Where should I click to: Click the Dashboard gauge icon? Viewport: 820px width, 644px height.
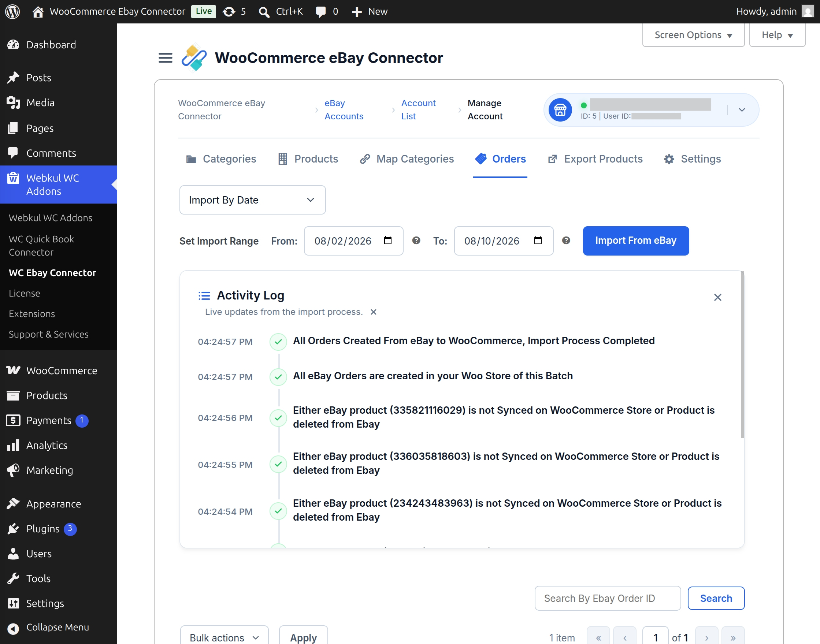13,45
